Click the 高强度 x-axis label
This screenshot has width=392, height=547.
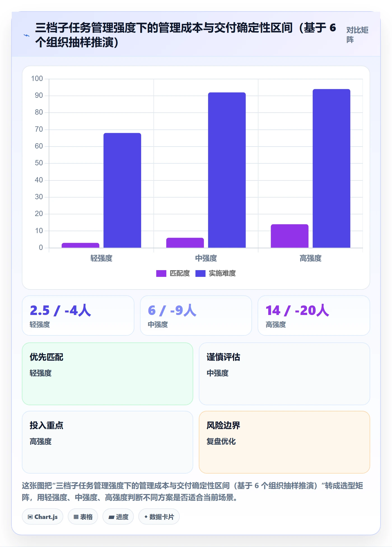pyautogui.click(x=311, y=258)
